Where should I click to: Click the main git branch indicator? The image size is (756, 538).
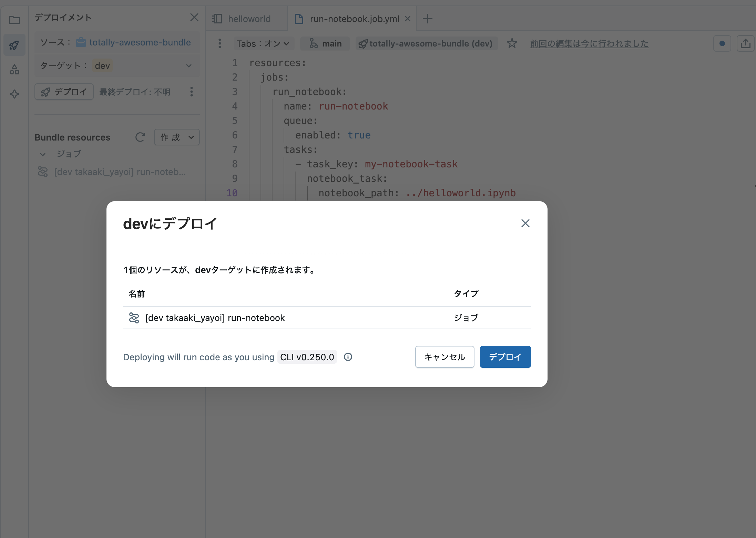tap(325, 43)
